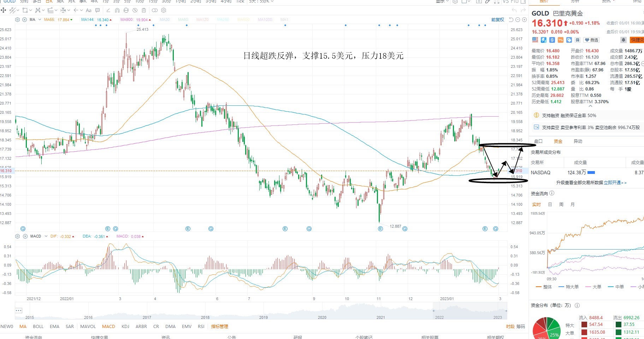The image size is (644, 339).
Task: Open 指标管理 indicator management
Action: tap(219, 326)
